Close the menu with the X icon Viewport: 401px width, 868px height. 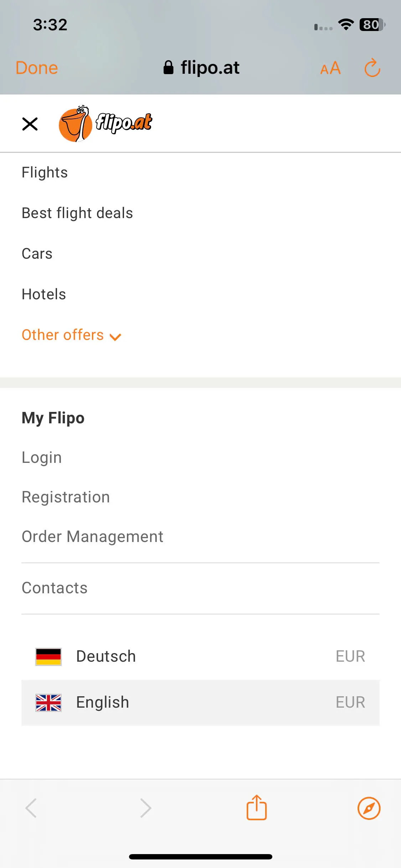click(30, 124)
